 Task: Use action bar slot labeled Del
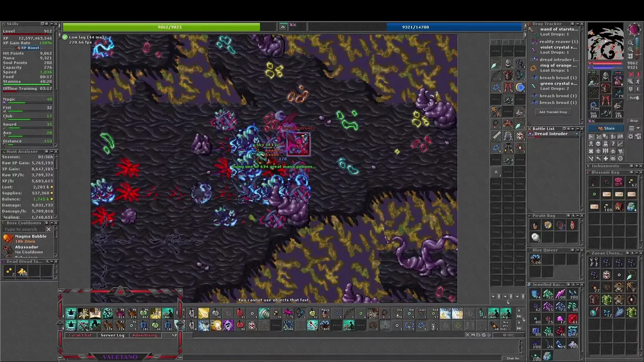tap(410, 313)
